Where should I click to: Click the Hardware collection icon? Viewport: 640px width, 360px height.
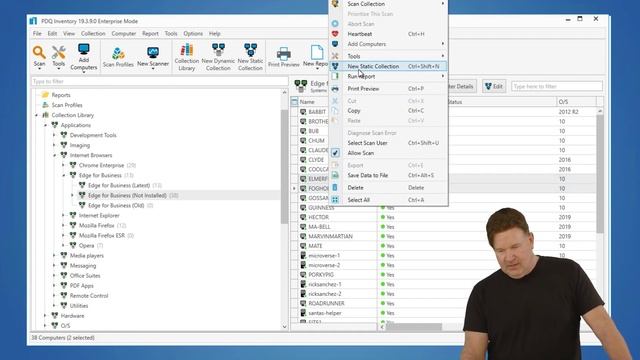55,316
